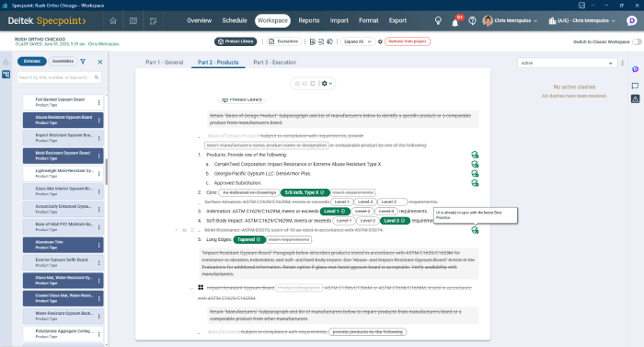Close the Divisions side panel

pos(99,62)
